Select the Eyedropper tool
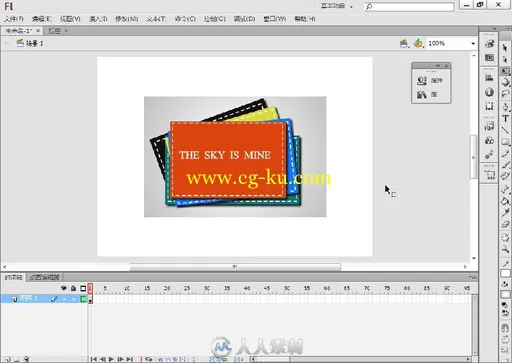 pyautogui.click(x=505, y=213)
